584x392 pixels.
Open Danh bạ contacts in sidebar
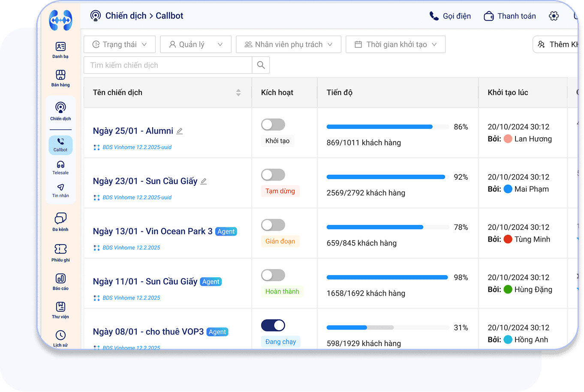point(60,50)
